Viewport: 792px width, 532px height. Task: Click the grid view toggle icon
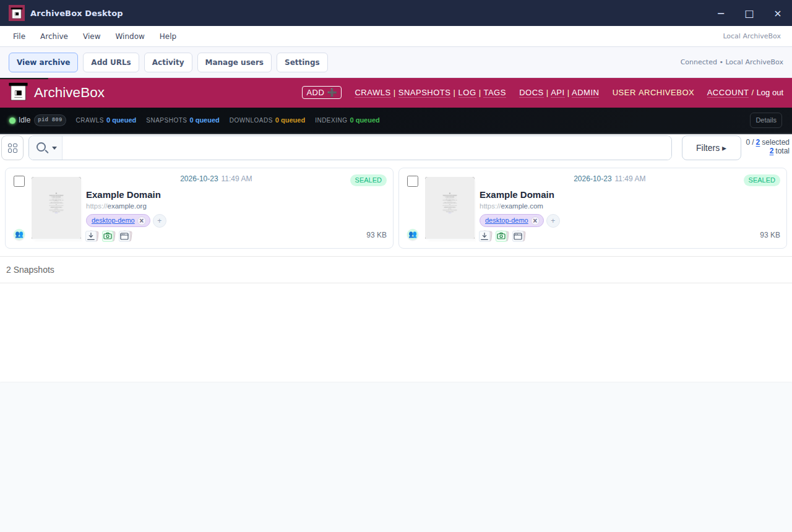tap(12, 148)
